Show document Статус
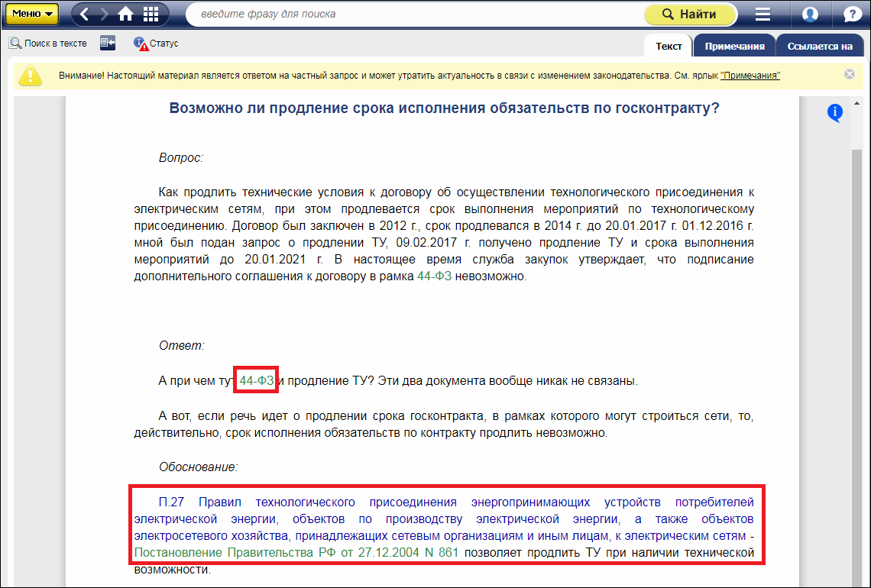The width and height of the screenshot is (871, 588). point(156,44)
